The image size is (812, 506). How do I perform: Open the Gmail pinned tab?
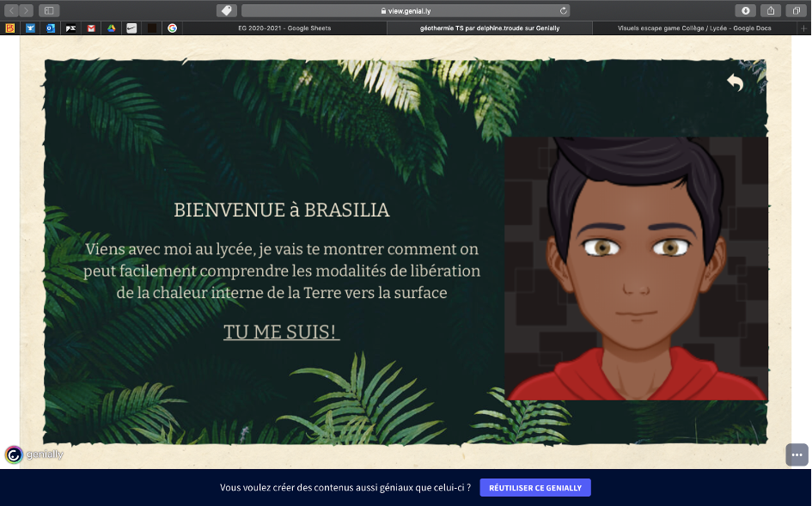click(91, 28)
